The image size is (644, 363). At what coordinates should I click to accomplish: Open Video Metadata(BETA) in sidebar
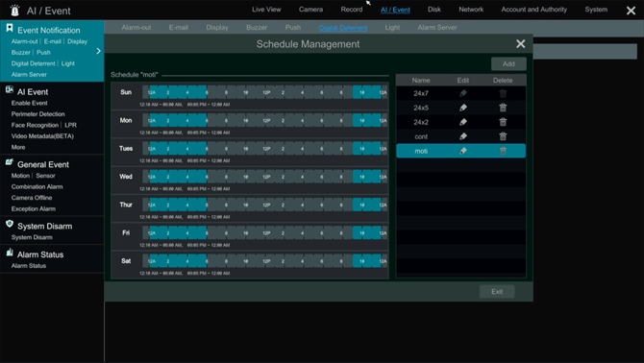[x=42, y=136]
